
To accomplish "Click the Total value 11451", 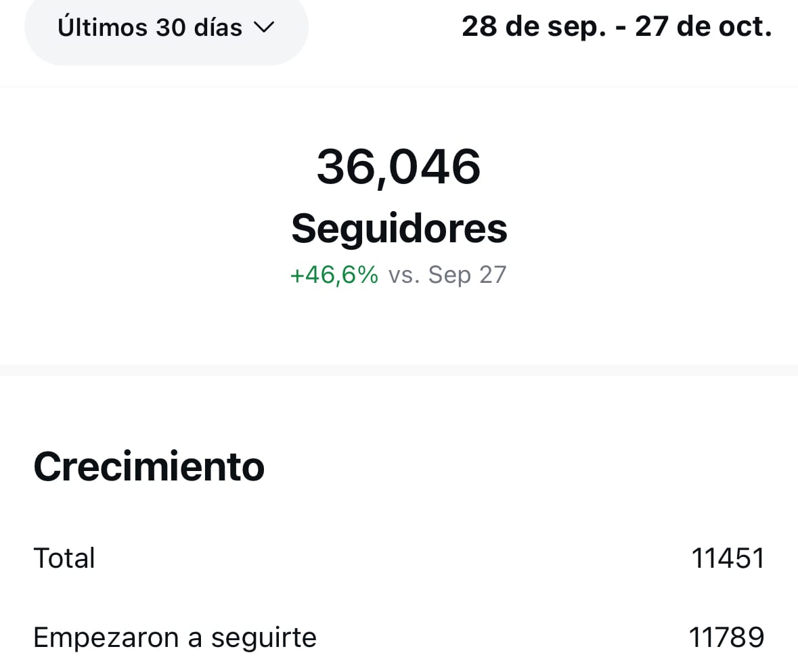I will 728,558.
